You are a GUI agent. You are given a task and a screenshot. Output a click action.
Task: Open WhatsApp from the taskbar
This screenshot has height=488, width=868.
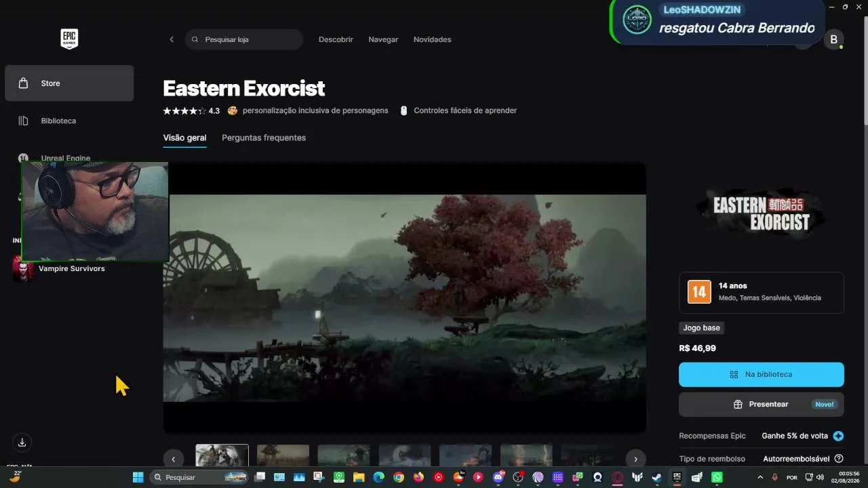717,477
